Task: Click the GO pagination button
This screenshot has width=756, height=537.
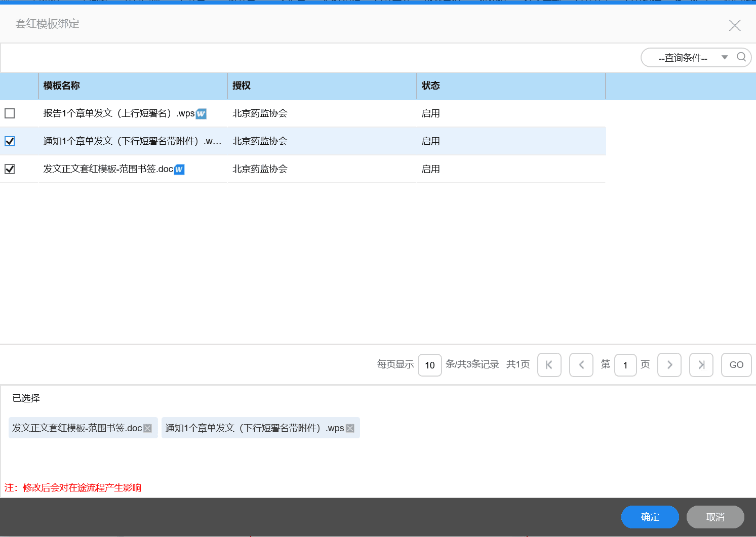Action: click(x=736, y=365)
